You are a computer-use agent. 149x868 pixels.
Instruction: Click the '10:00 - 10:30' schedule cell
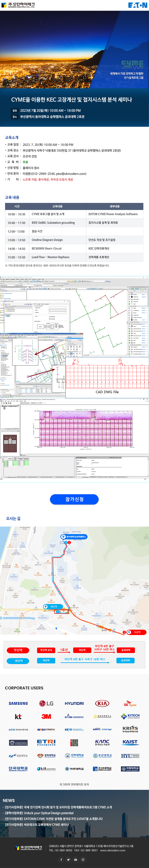17,214
